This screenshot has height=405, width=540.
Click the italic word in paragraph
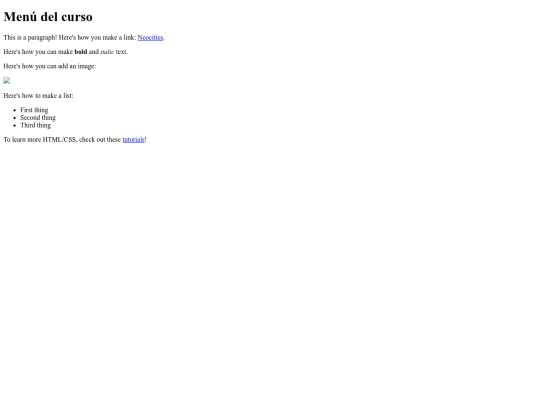107,52
